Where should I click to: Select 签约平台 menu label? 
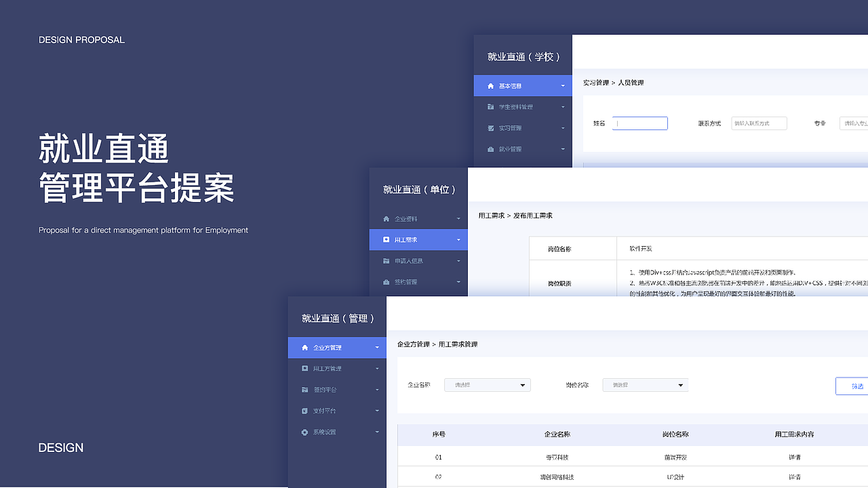325,390
